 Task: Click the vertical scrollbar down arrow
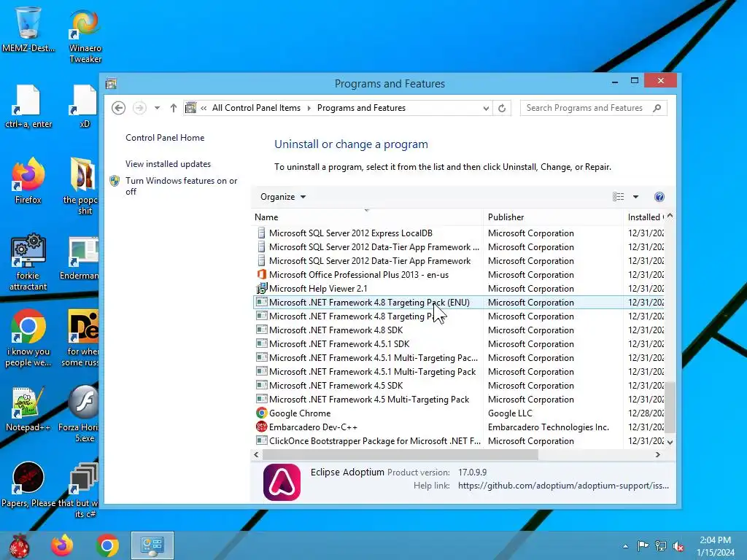(670, 443)
